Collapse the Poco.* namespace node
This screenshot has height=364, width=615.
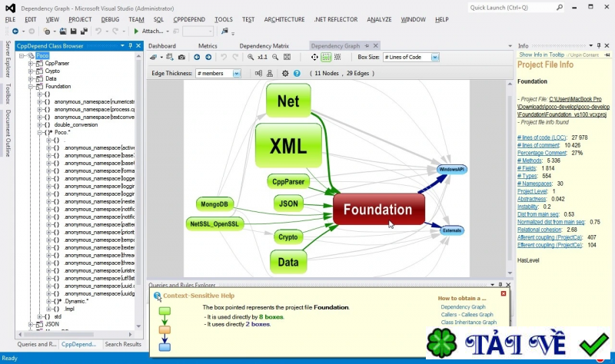pos(39,132)
